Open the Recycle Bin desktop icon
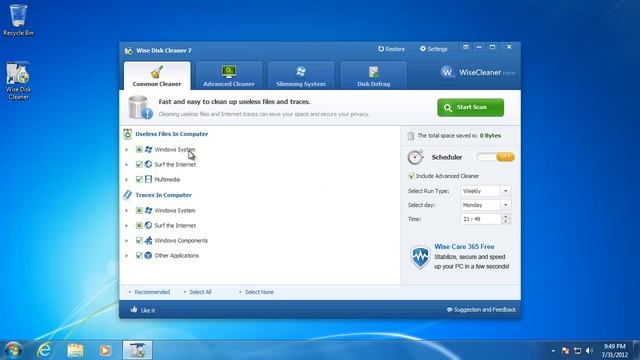Image resolution: width=640 pixels, height=360 pixels. 18,20
